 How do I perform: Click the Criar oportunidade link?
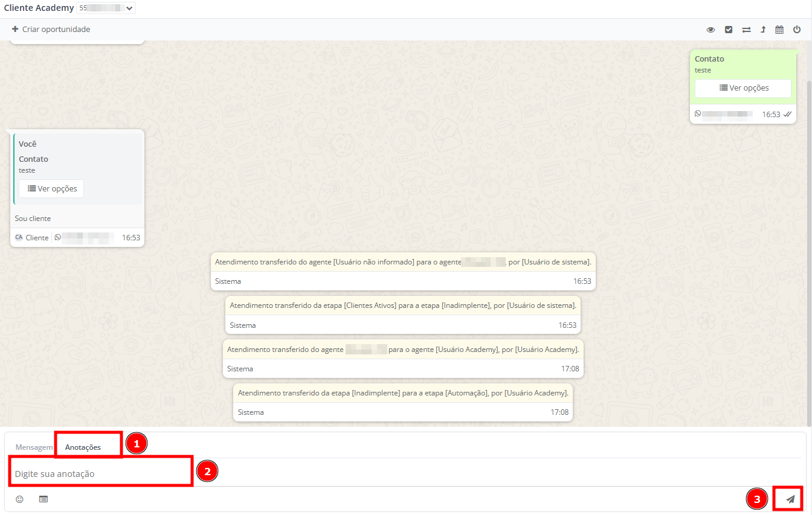(x=56, y=29)
